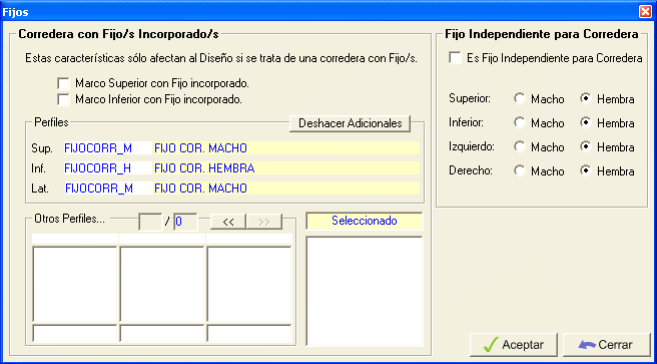The image size is (657, 364).
Task: Select Hembra for Izquierdo
Action: point(585,147)
